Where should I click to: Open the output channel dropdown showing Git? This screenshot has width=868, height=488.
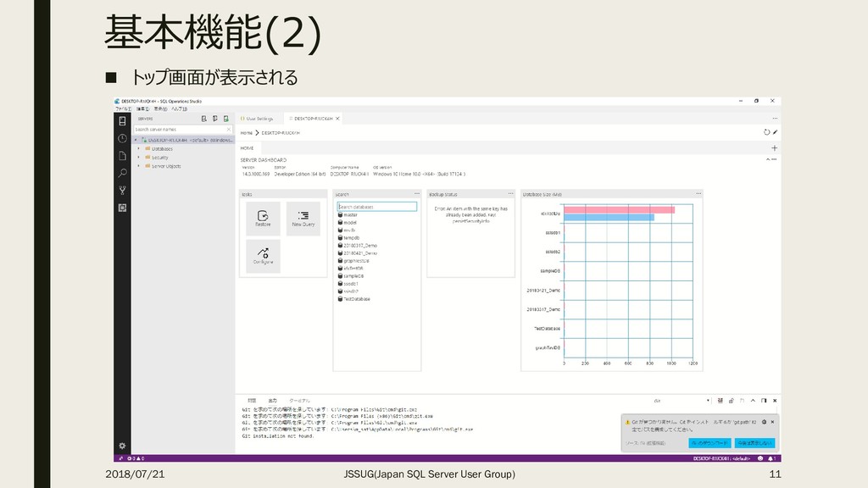[682, 401]
